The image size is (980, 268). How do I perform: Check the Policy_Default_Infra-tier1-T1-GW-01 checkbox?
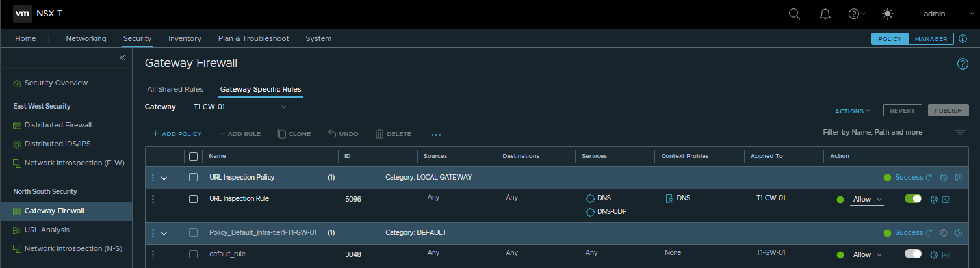click(x=193, y=232)
